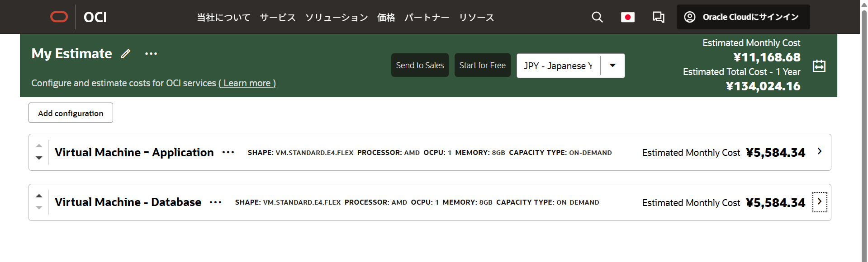
Task: Click the Learn more link
Action: point(247,83)
